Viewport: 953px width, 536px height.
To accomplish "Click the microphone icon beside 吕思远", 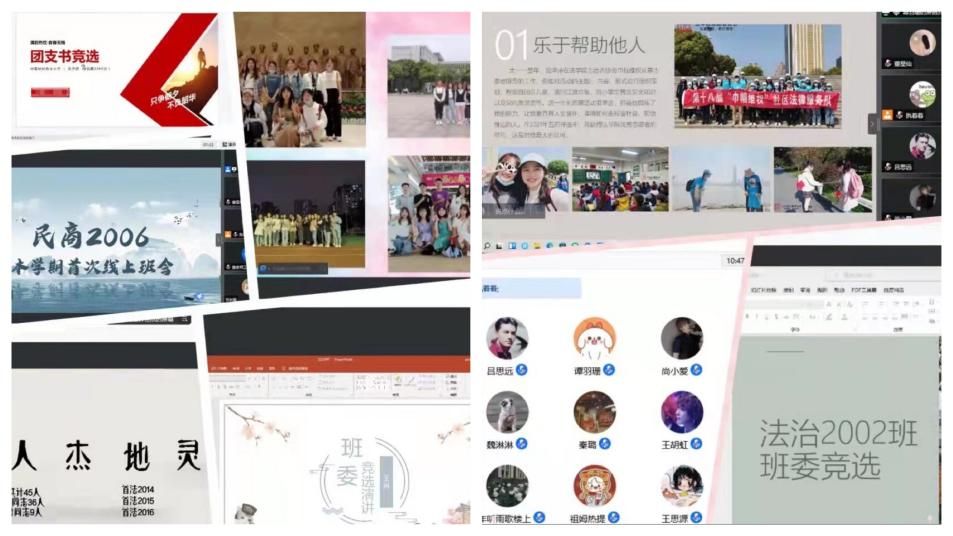I will (x=522, y=370).
